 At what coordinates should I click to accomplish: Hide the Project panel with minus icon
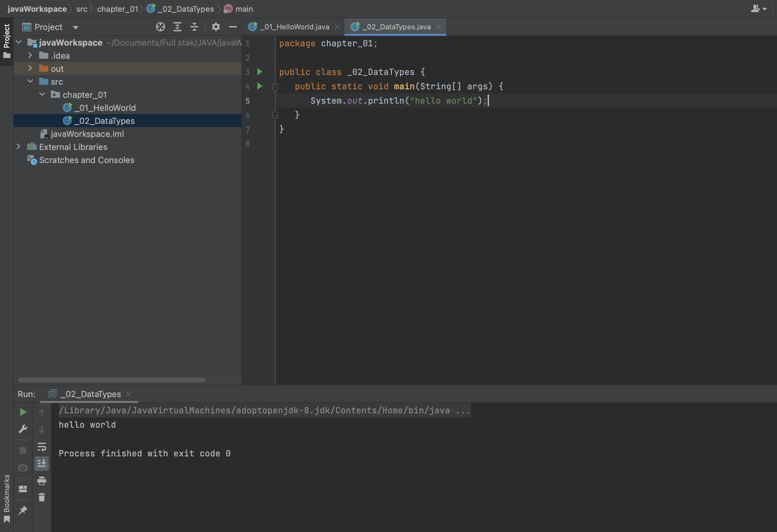(x=233, y=27)
